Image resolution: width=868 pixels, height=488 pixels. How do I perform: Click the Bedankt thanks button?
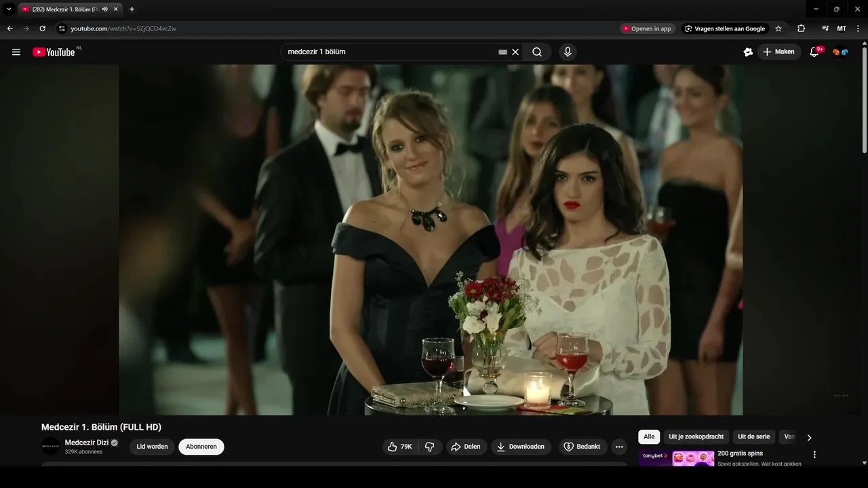pos(583,447)
